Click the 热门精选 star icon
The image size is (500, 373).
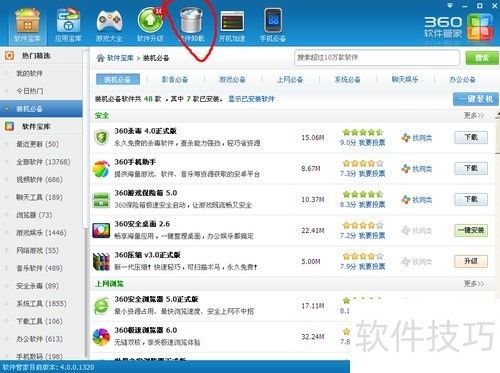point(9,55)
